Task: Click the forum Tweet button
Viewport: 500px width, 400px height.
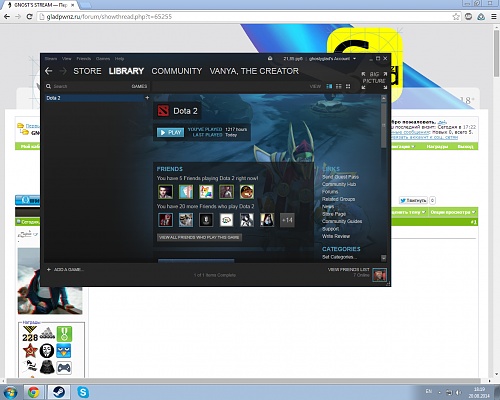Action: click(413, 200)
